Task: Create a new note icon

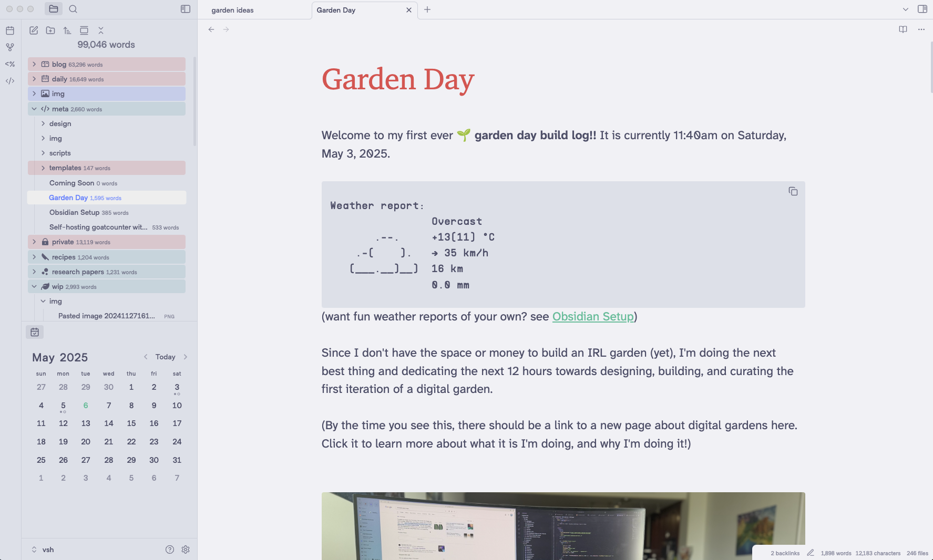Action: point(34,30)
